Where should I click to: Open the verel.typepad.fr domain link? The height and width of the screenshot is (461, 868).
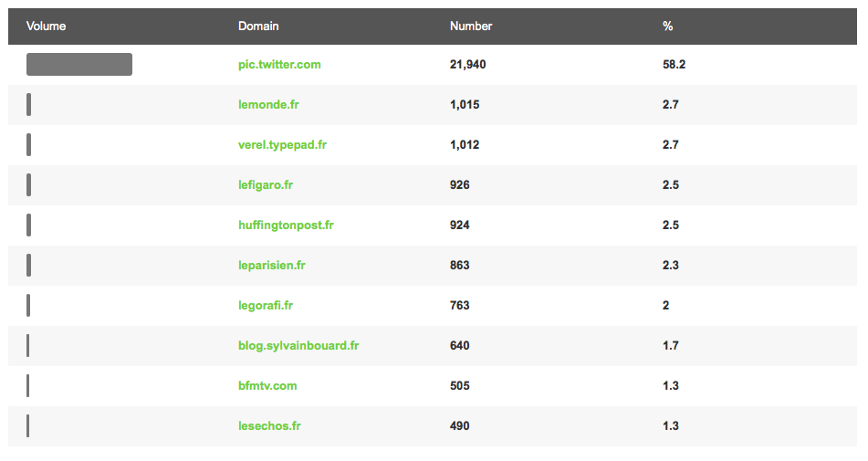pos(282,145)
